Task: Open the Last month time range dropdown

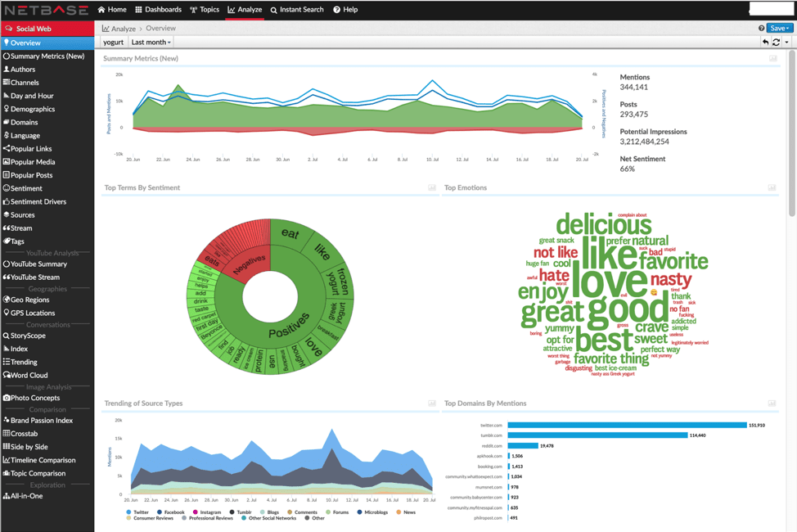Action: (151, 42)
